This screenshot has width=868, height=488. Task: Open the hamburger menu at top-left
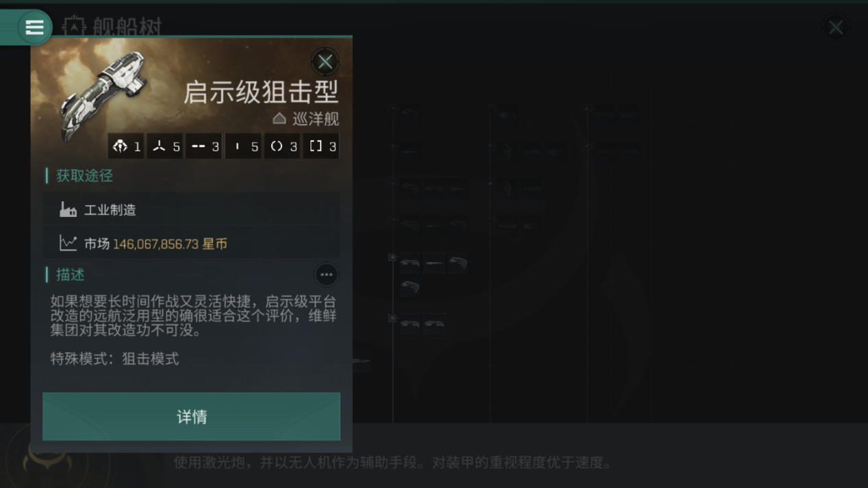coord(34,27)
